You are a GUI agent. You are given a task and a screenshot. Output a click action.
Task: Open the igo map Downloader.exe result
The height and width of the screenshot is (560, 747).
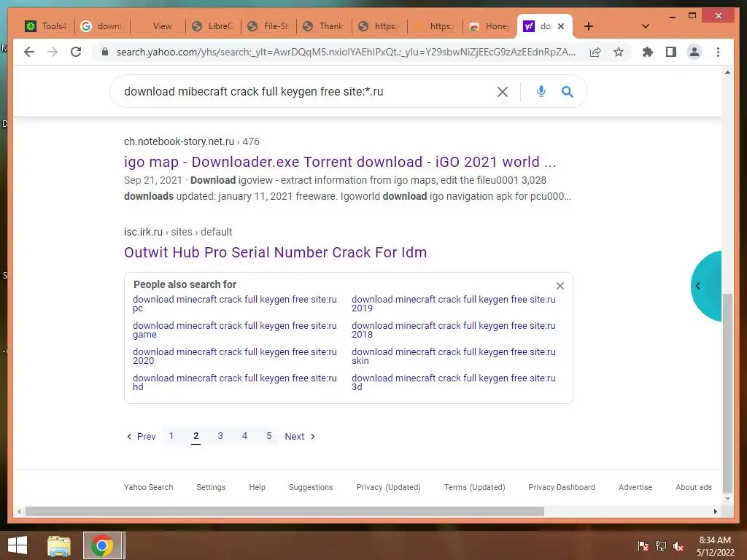pyautogui.click(x=340, y=162)
